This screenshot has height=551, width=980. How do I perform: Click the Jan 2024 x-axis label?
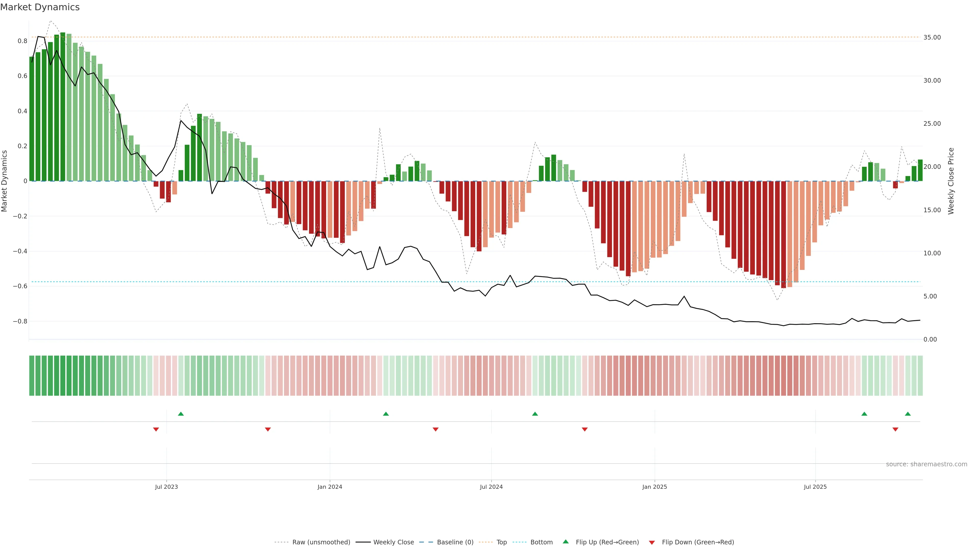[330, 487]
